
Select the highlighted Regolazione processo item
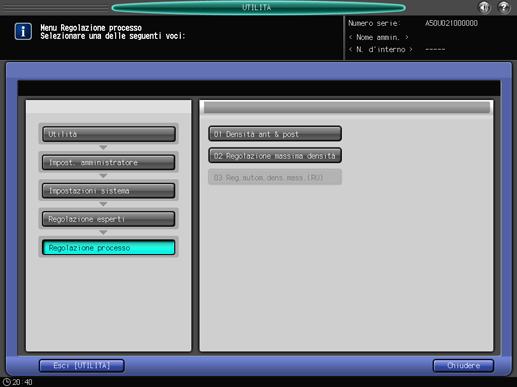pos(109,248)
